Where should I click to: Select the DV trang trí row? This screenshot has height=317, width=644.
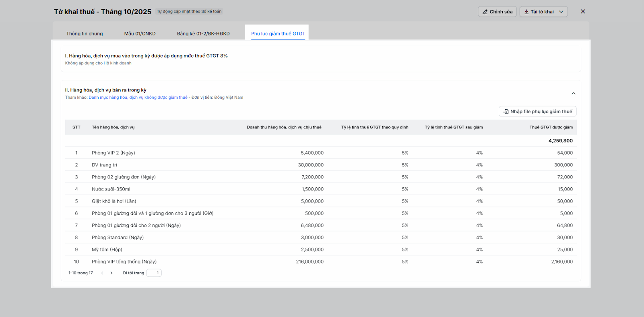tap(105, 165)
